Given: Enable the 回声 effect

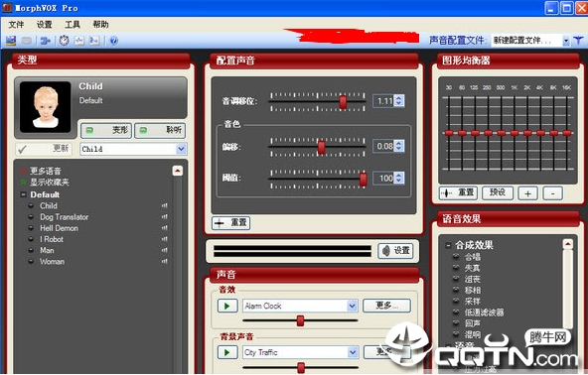Looking at the screenshot, I should (x=456, y=323).
